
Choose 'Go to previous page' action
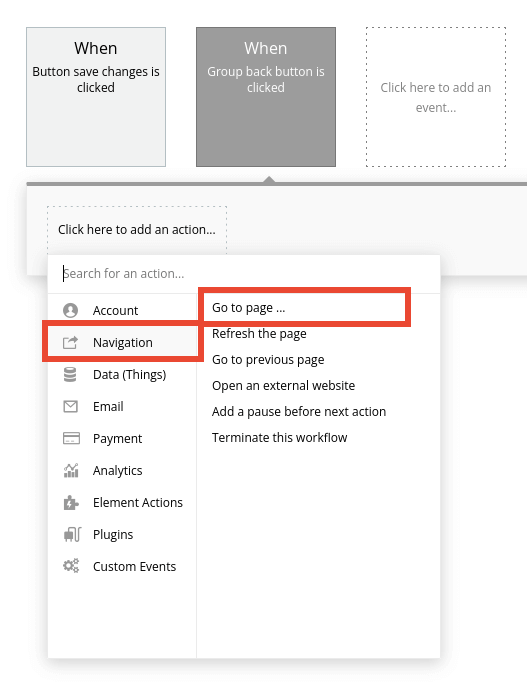point(268,360)
